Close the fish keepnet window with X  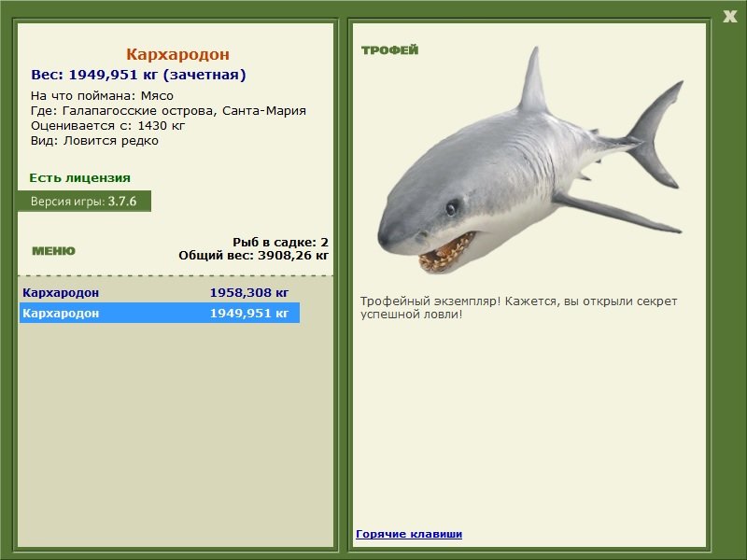coord(729,17)
